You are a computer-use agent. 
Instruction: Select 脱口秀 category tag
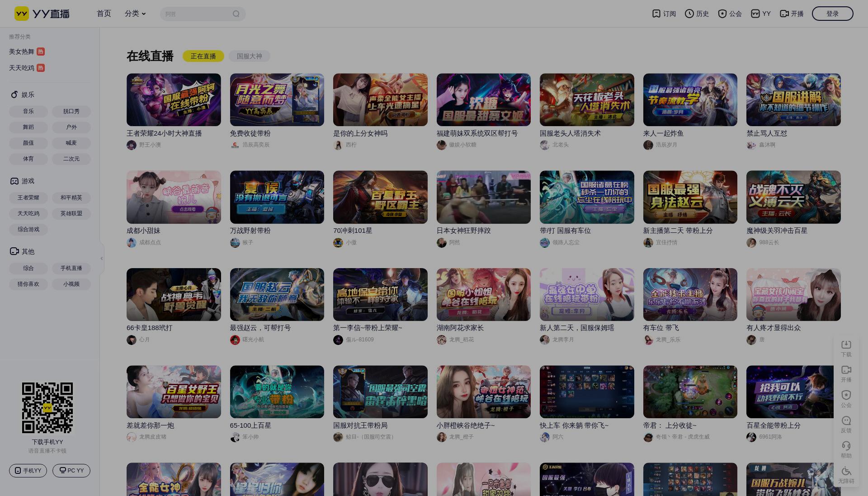[x=71, y=111]
